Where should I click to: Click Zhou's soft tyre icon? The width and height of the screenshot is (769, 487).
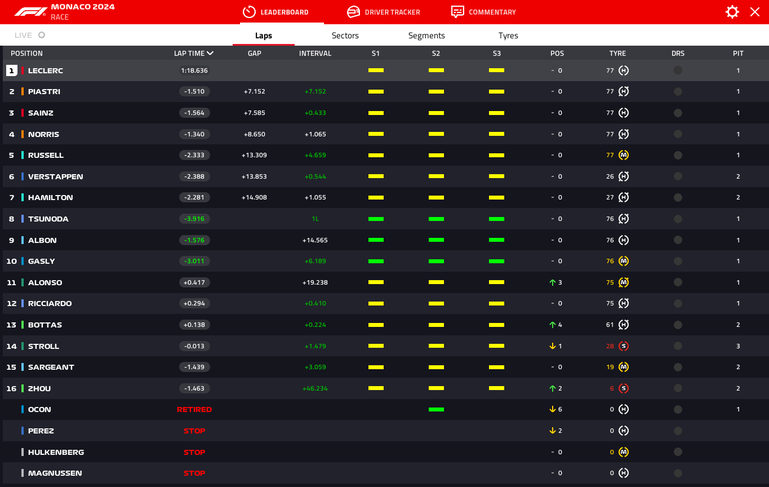tap(623, 388)
